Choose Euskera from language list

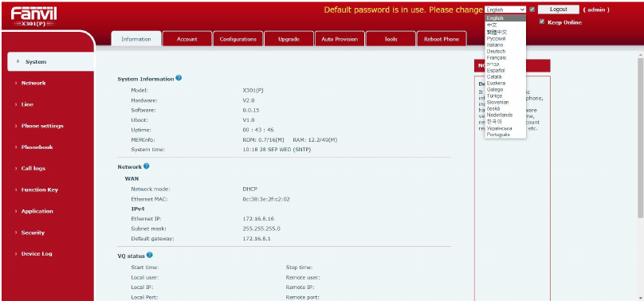pos(505,84)
